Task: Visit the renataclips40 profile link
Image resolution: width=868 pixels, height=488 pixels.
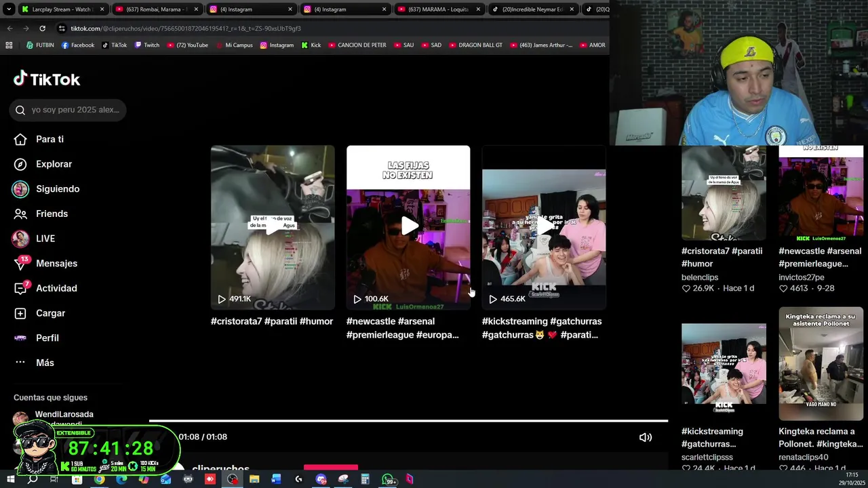Action: (804, 457)
